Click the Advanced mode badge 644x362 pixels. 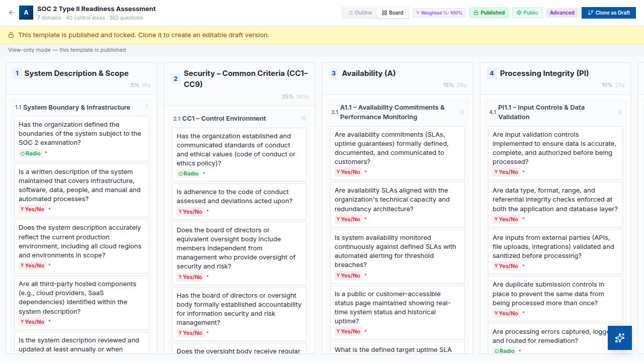coord(562,13)
